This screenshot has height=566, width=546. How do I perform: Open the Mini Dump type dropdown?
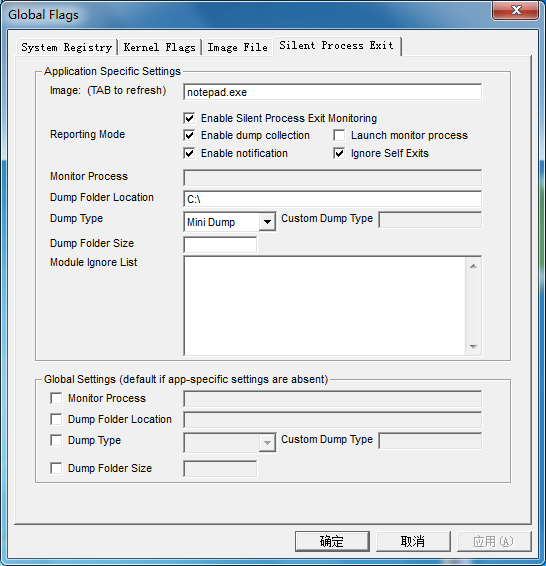pyautogui.click(x=267, y=222)
